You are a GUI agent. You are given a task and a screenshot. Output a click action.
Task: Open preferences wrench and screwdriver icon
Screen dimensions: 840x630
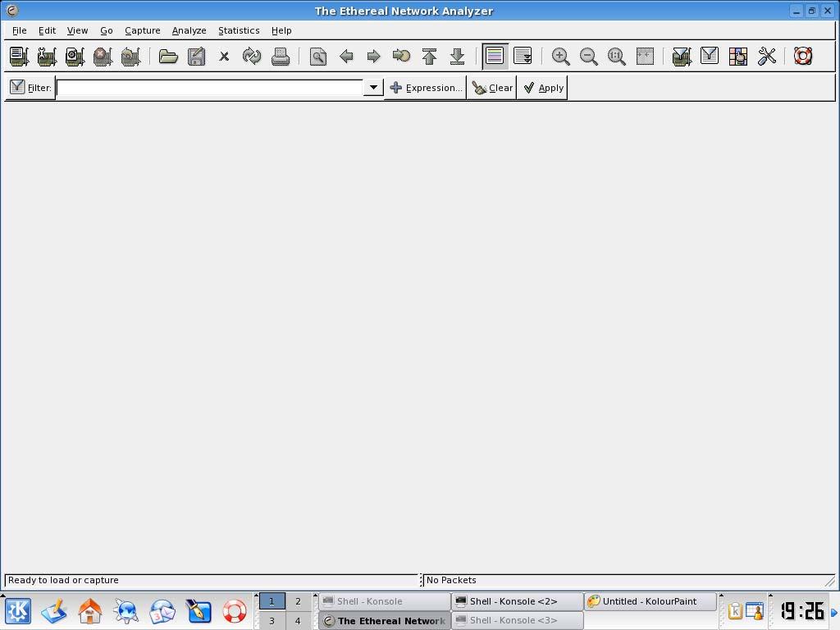[x=767, y=57]
